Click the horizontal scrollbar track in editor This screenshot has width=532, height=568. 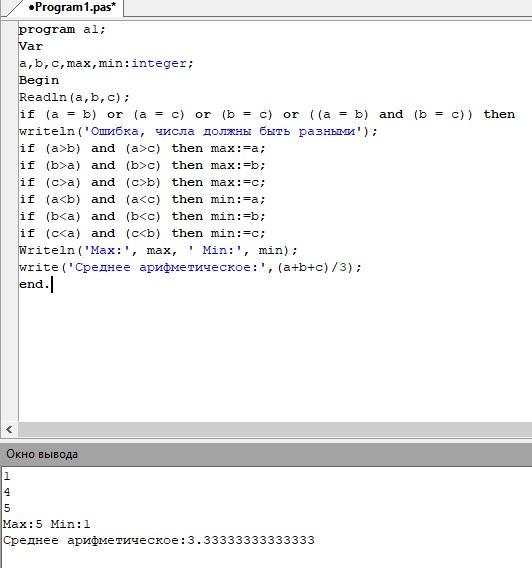pos(275,430)
